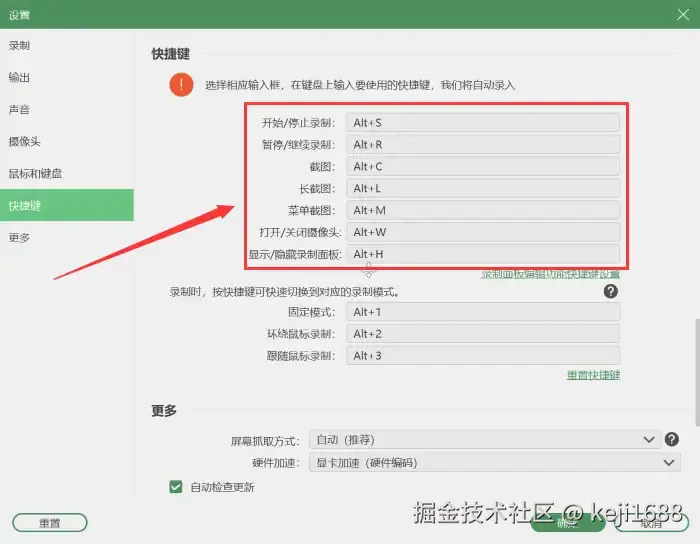Edit the 截图 hotkey field Alt+C

coord(483,166)
